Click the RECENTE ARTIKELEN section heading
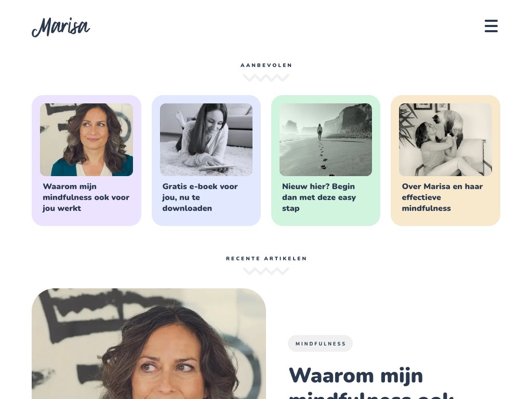This screenshot has width=532, height=399. coord(266,259)
